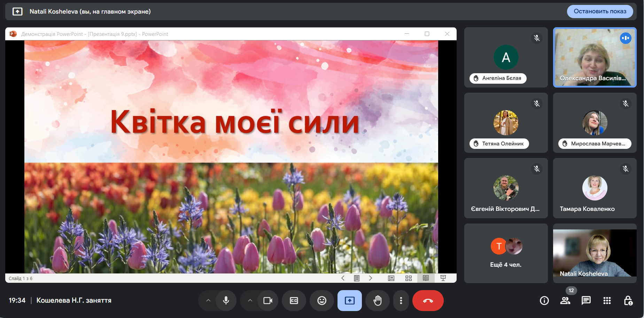This screenshot has width=644, height=318.
Task: Leave the call with red hang-up button
Action: (x=428, y=301)
